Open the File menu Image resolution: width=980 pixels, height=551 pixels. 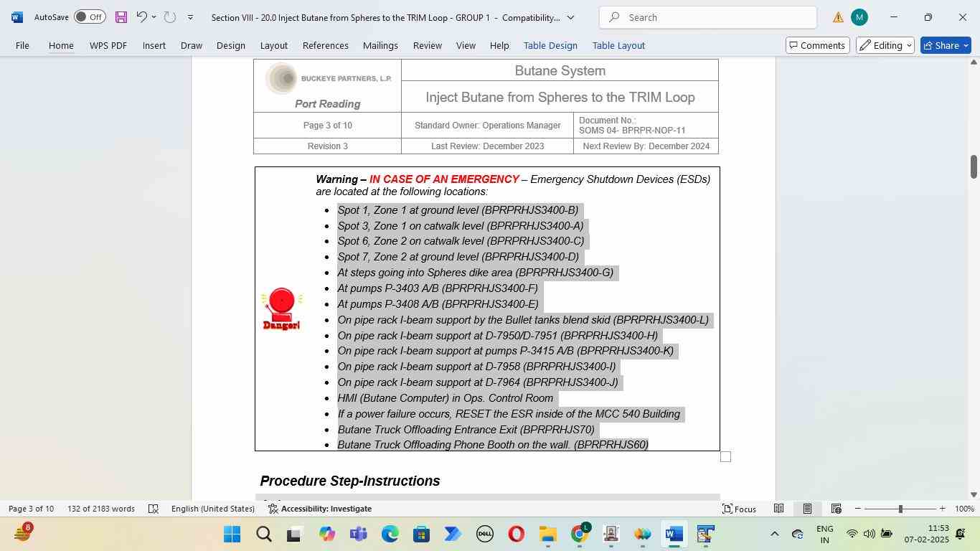pyautogui.click(x=22, y=45)
